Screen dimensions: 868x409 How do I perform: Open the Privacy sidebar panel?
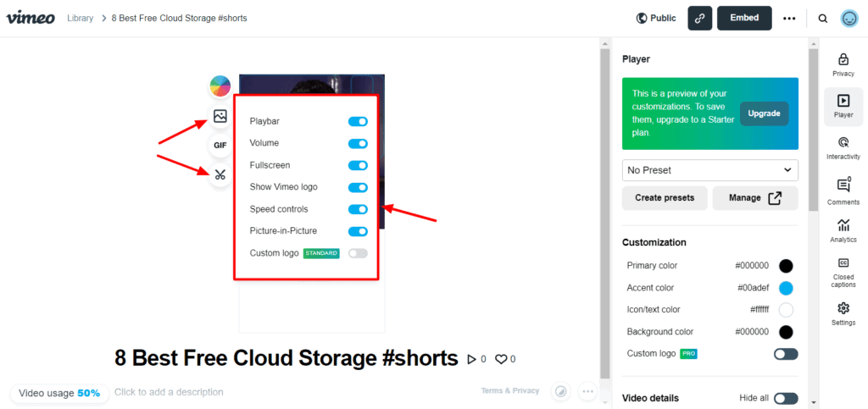pos(843,64)
